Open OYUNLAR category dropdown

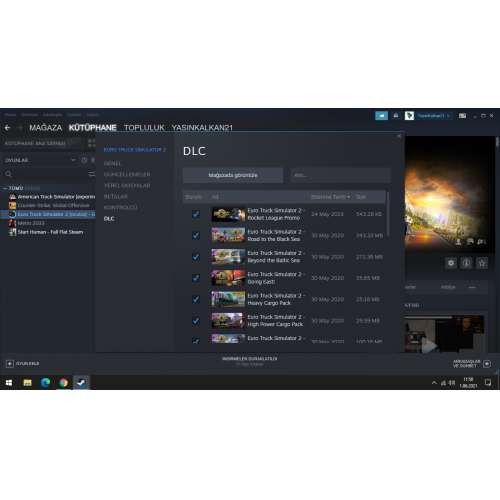tap(73, 160)
